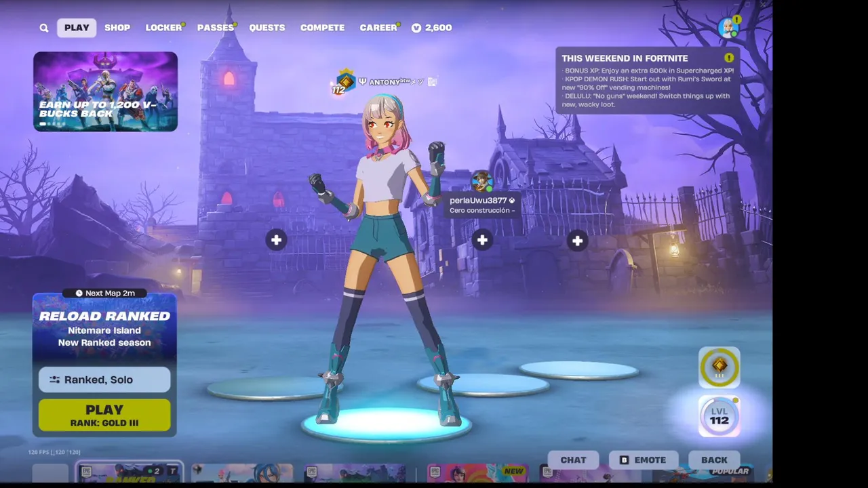868x488 pixels.
Task: Click Next Map 2m timer label
Action: point(104,293)
